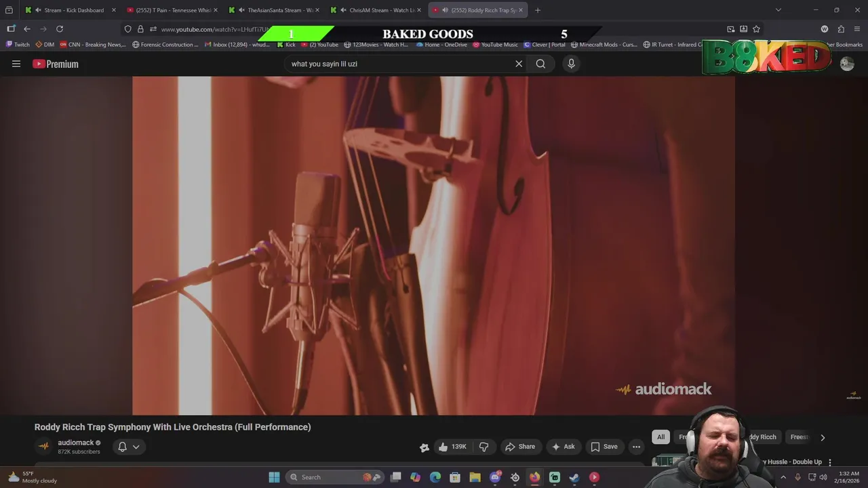Open Microsoft Edge from the taskbar
This screenshot has width=868, height=488.
pyautogui.click(x=435, y=477)
